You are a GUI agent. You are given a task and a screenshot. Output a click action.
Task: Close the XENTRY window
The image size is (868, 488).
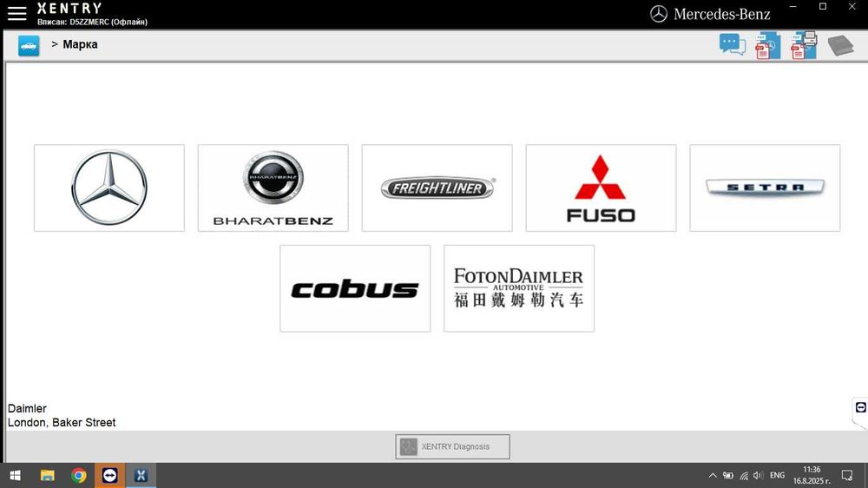point(852,7)
